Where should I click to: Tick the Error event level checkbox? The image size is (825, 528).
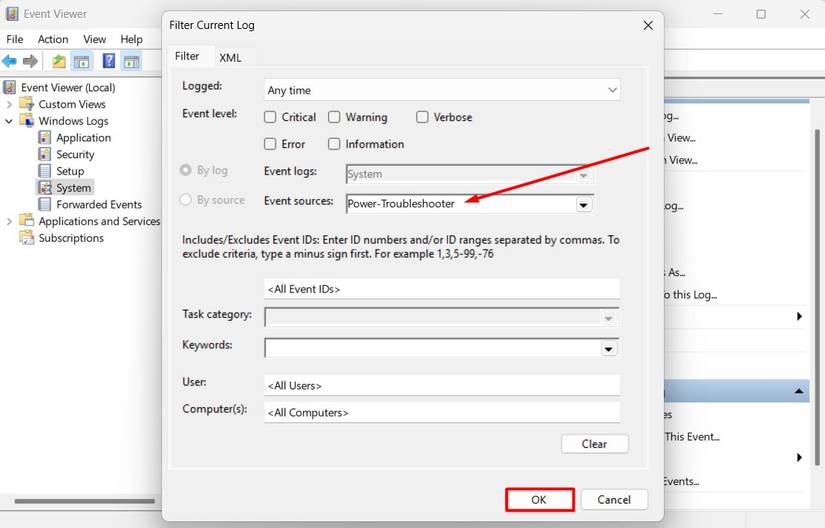point(270,144)
